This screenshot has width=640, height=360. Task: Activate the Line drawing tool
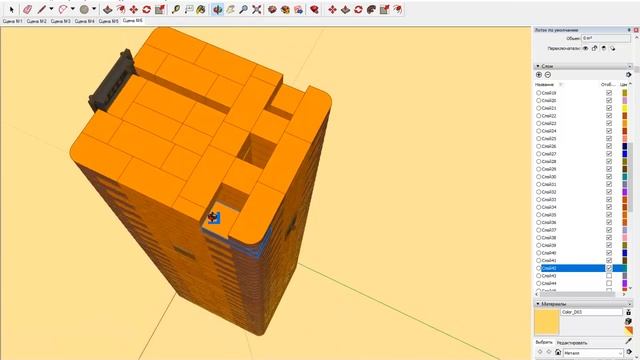(42, 9)
